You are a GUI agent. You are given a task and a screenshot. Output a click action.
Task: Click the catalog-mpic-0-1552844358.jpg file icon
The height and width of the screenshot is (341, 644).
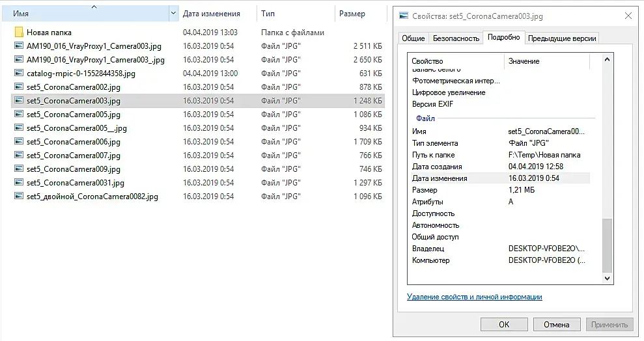coord(18,74)
